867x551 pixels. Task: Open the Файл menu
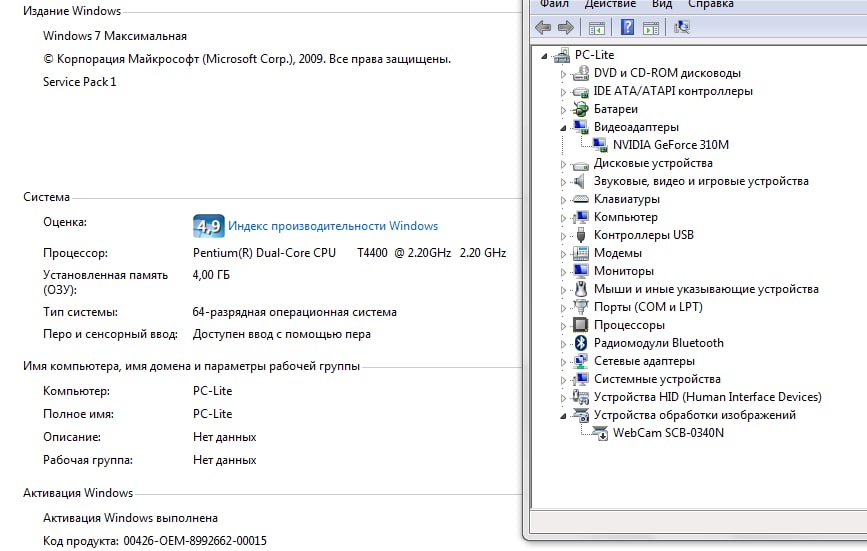554,4
